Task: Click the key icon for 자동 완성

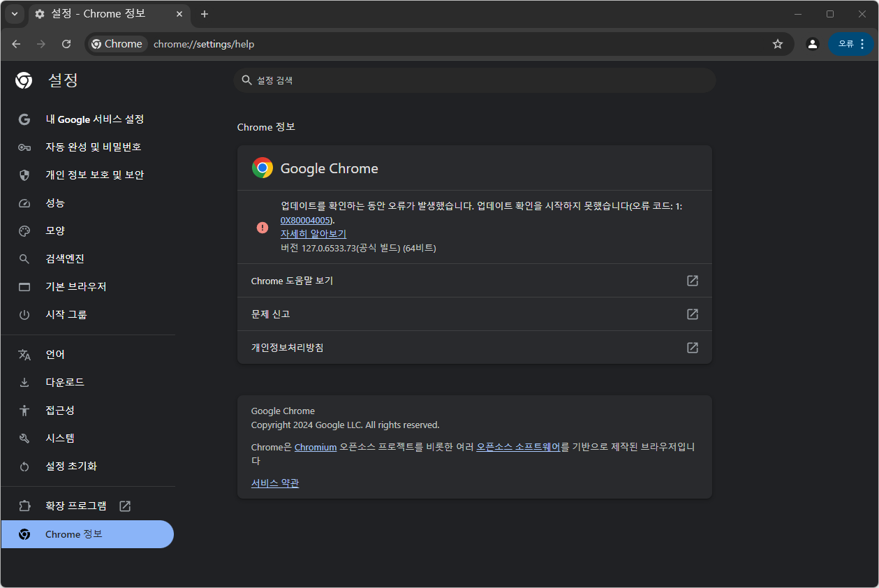Action: click(x=24, y=147)
